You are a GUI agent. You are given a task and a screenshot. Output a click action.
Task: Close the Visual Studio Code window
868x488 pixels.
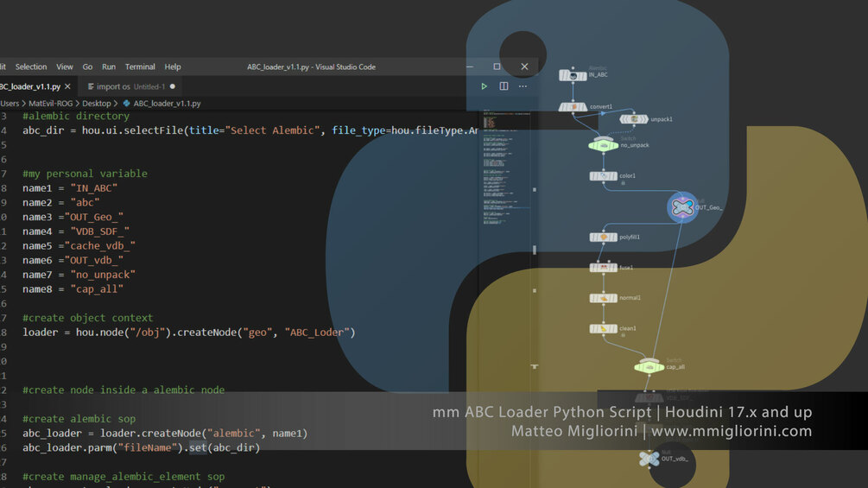click(524, 67)
